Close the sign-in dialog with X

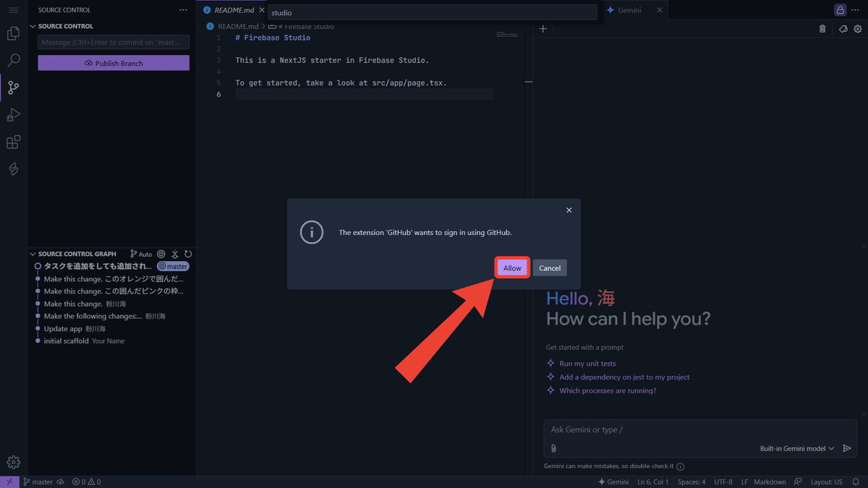click(569, 210)
